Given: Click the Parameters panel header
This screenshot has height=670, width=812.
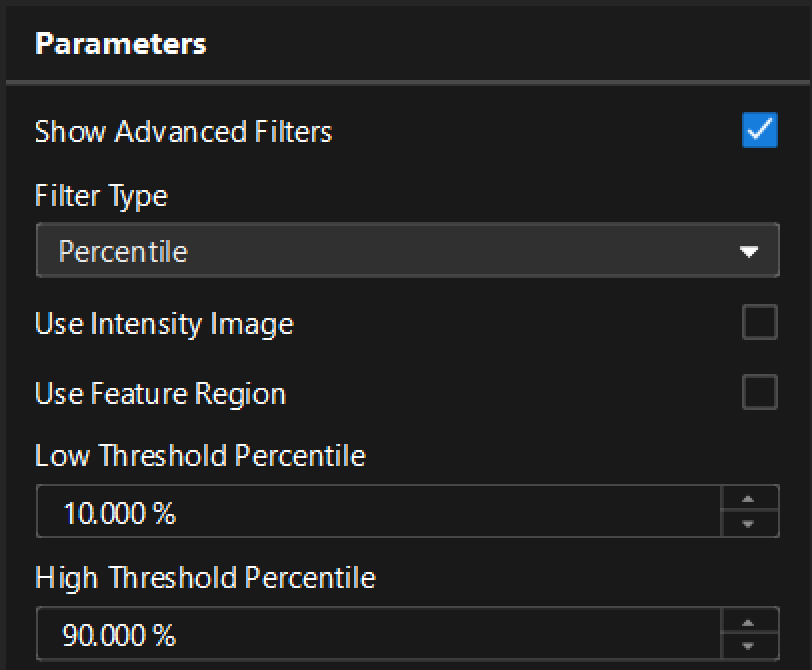Looking at the screenshot, I should 120,44.
